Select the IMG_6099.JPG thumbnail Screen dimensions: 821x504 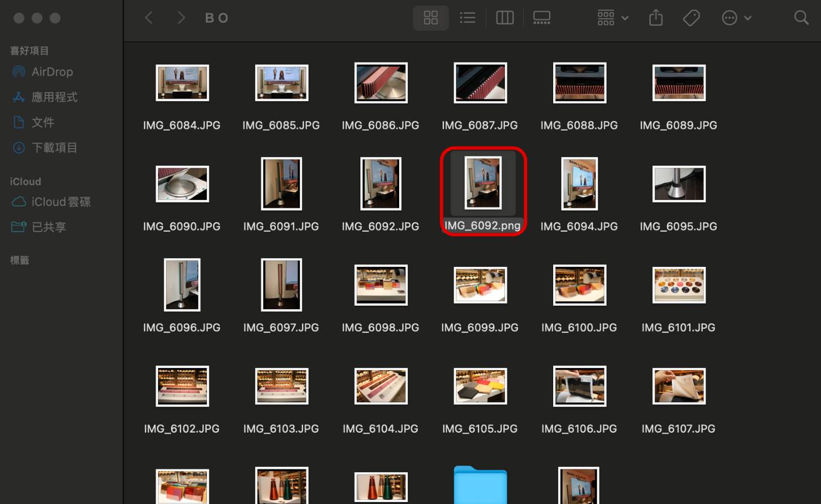480,285
